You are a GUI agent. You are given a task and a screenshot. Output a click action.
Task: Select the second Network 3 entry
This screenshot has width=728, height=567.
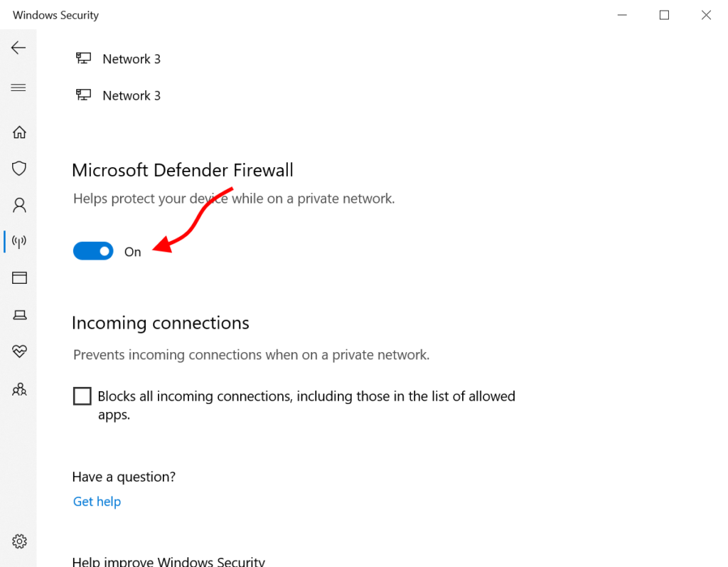tap(118, 95)
